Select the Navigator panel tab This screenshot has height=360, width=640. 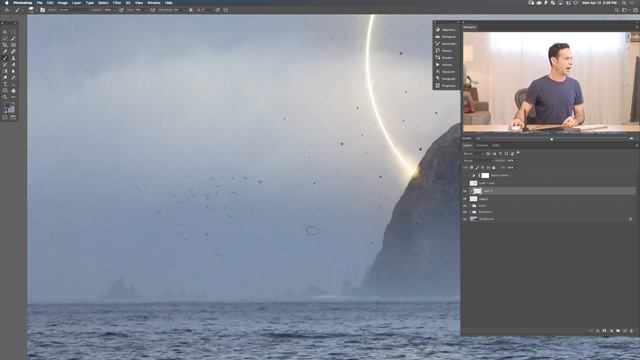coord(469,27)
